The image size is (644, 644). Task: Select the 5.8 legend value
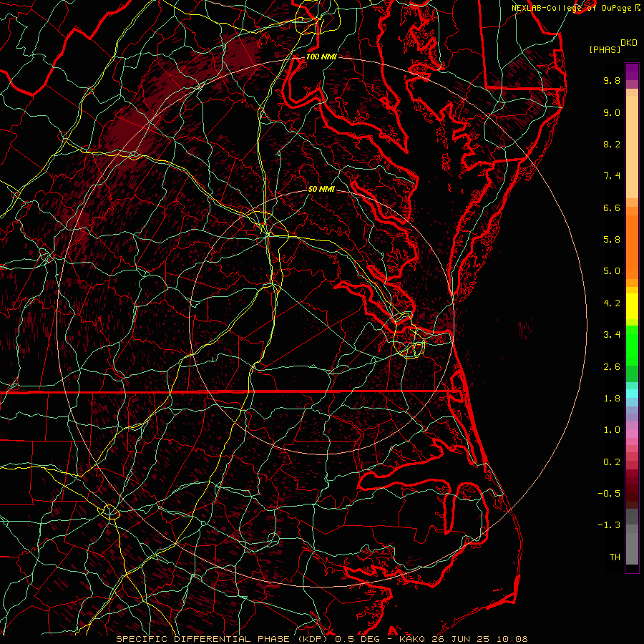612,240
